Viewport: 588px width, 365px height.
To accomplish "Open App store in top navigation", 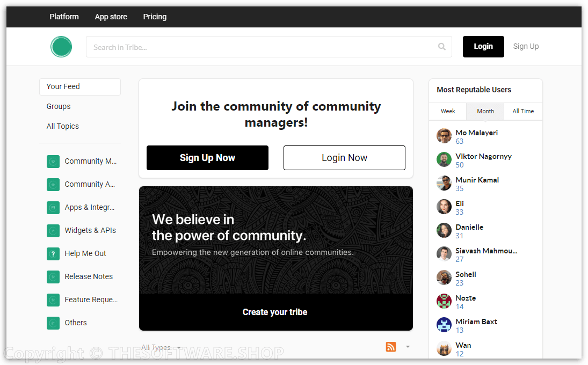I will coord(111,17).
